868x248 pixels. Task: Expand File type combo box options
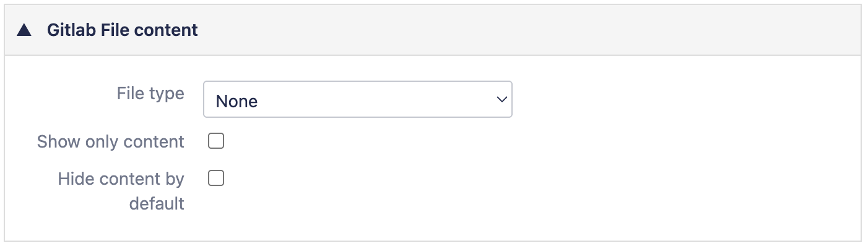tap(357, 100)
